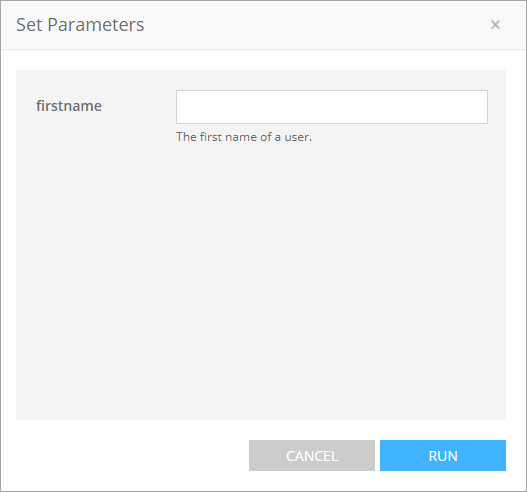The image size is (527, 492).
Task: Click the firstname text input field
Action: 332,107
